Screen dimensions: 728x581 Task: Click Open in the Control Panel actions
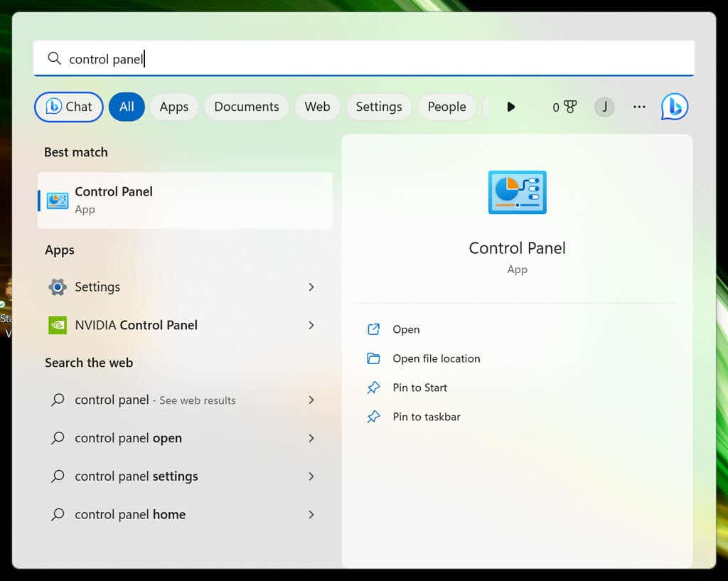[406, 329]
